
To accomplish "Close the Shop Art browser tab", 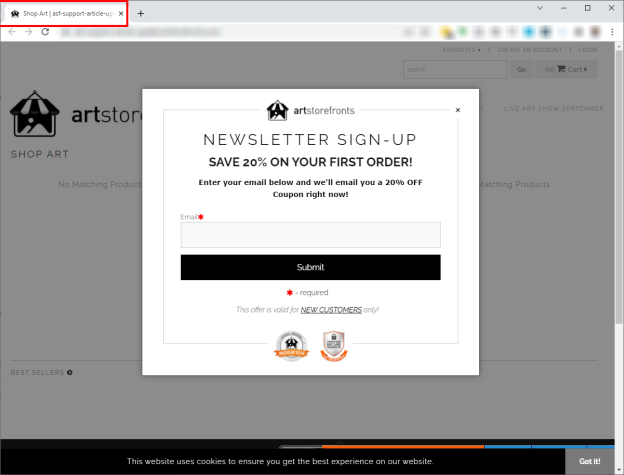I will tap(121, 14).
